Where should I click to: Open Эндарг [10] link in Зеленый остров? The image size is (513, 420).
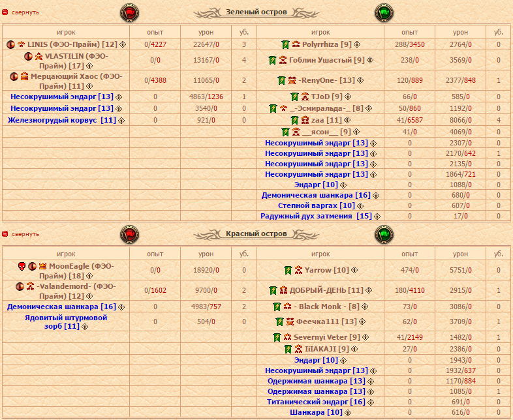[x=316, y=185]
